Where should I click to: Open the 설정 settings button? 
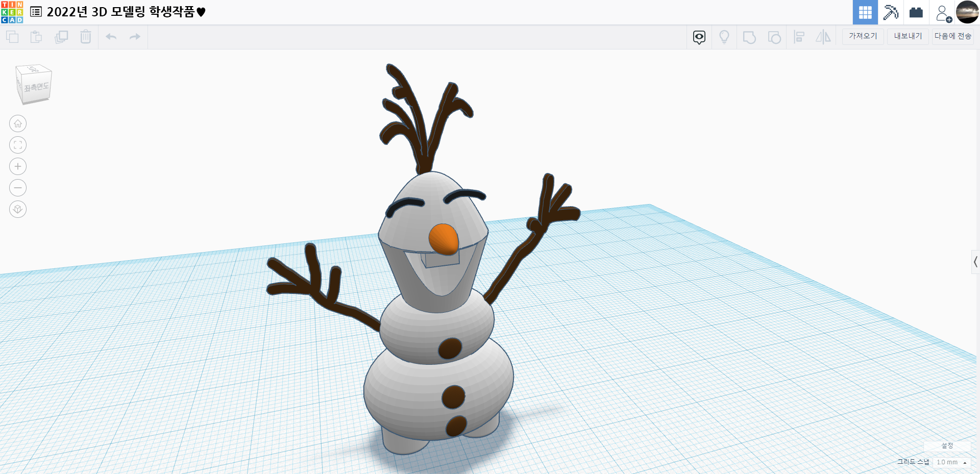947,445
